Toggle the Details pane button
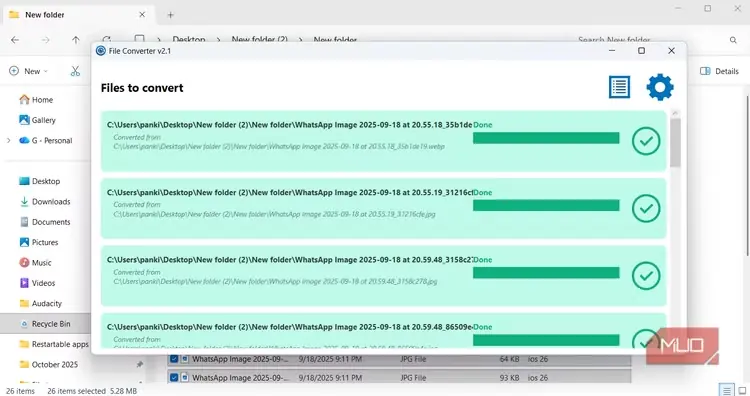Viewport: 750px width, 396px height. click(719, 71)
